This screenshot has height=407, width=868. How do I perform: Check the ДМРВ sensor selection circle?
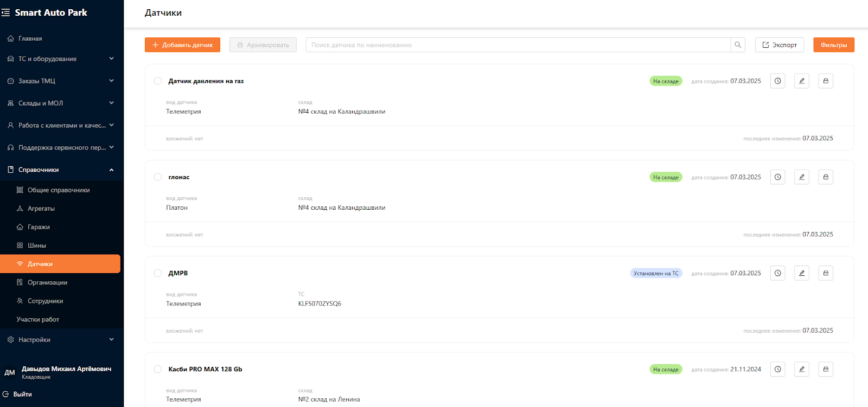[158, 273]
